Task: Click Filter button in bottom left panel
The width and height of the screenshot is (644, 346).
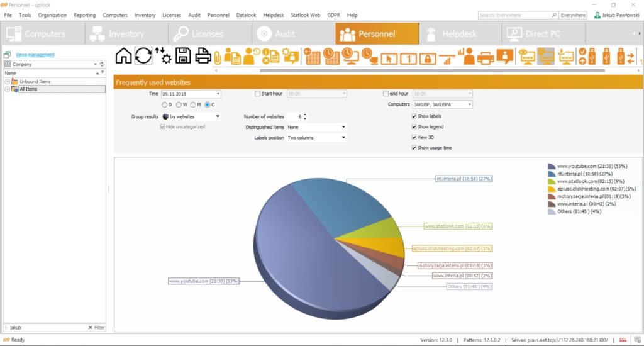Action: click(96, 328)
